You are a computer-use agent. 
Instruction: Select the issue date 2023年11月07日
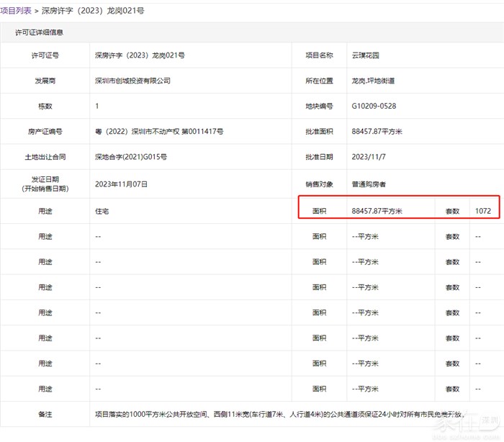(121, 184)
